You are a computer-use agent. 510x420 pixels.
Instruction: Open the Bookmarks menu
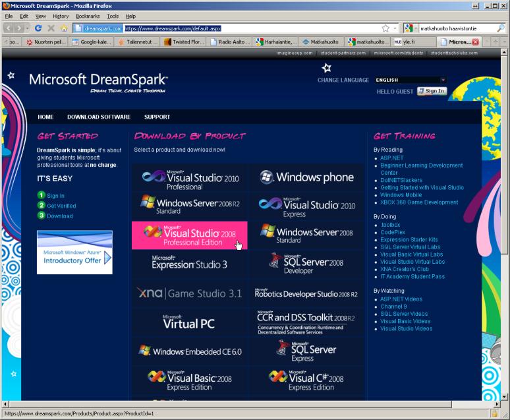click(88, 16)
